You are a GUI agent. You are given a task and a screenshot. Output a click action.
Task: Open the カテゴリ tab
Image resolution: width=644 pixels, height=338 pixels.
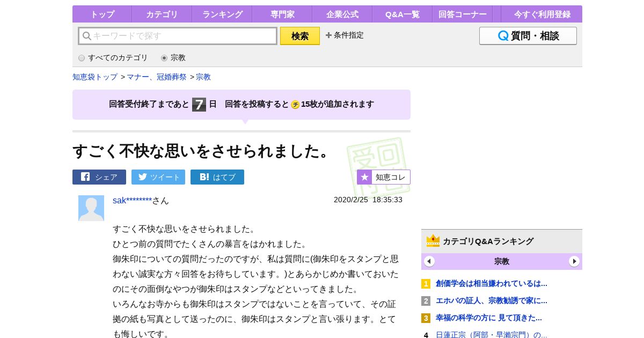[162, 14]
